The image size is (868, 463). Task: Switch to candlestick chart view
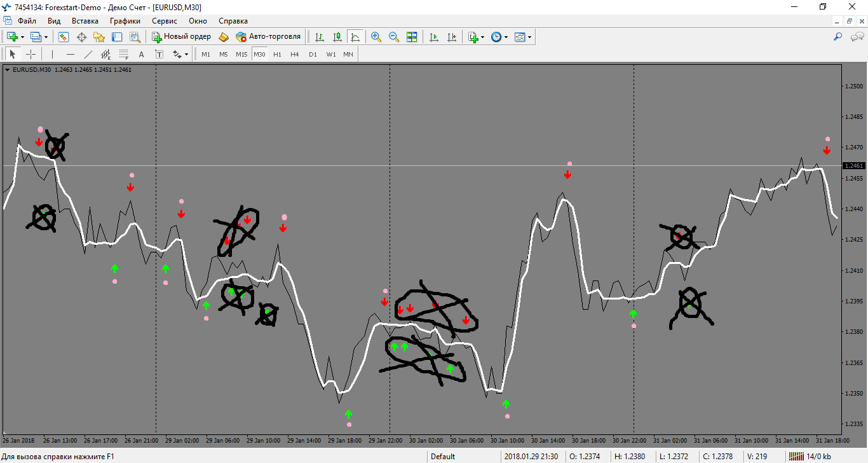pos(337,37)
